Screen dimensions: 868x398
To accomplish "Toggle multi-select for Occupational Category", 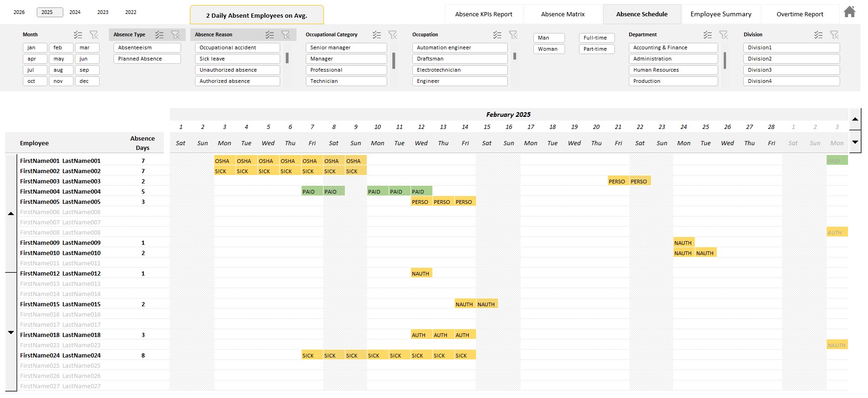I will click(377, 35).
